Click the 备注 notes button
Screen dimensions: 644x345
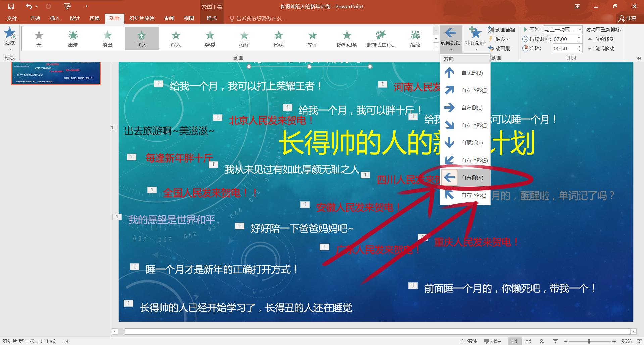pos(469,341)
